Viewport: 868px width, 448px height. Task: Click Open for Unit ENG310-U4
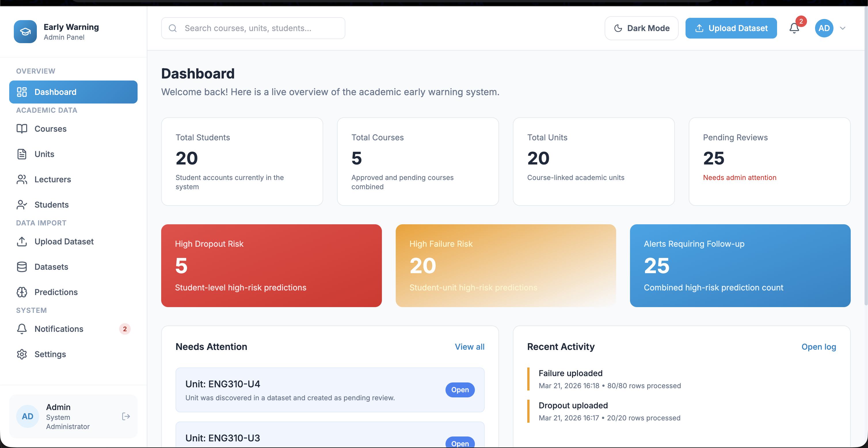click(x=460, y=390)
